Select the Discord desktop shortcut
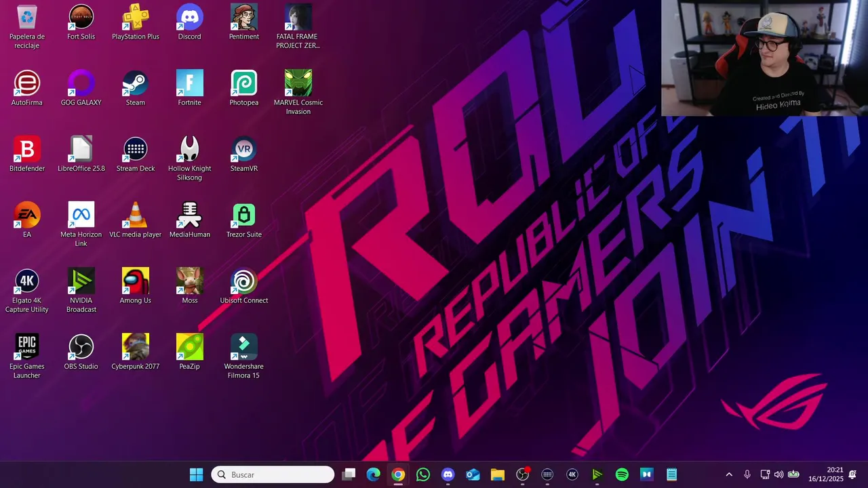868x488 pixels. coord(190,22)
